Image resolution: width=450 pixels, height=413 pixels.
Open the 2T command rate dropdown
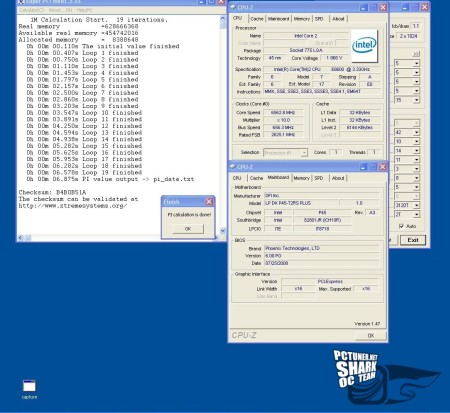407,214
